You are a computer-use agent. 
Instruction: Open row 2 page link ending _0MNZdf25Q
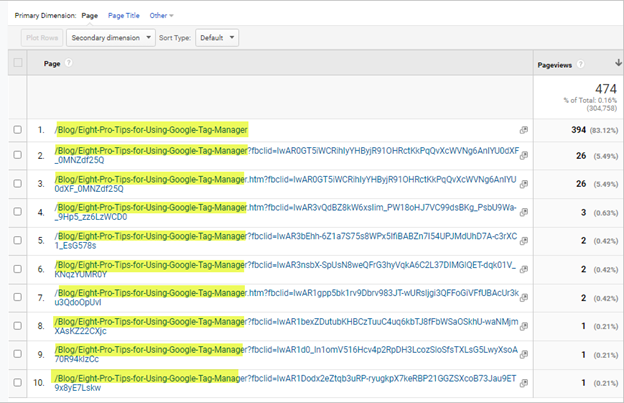click(x=287, y=155)
